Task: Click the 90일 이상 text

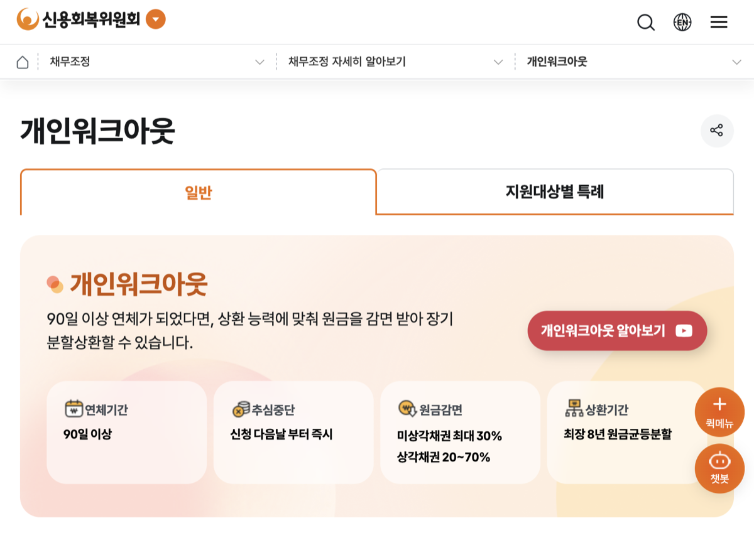Action: (87, 434)
